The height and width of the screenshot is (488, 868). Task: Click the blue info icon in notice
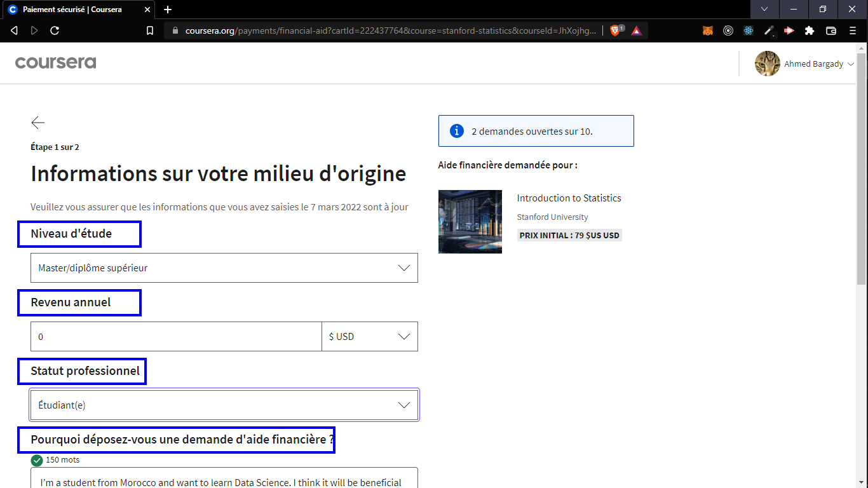[456, 131]
